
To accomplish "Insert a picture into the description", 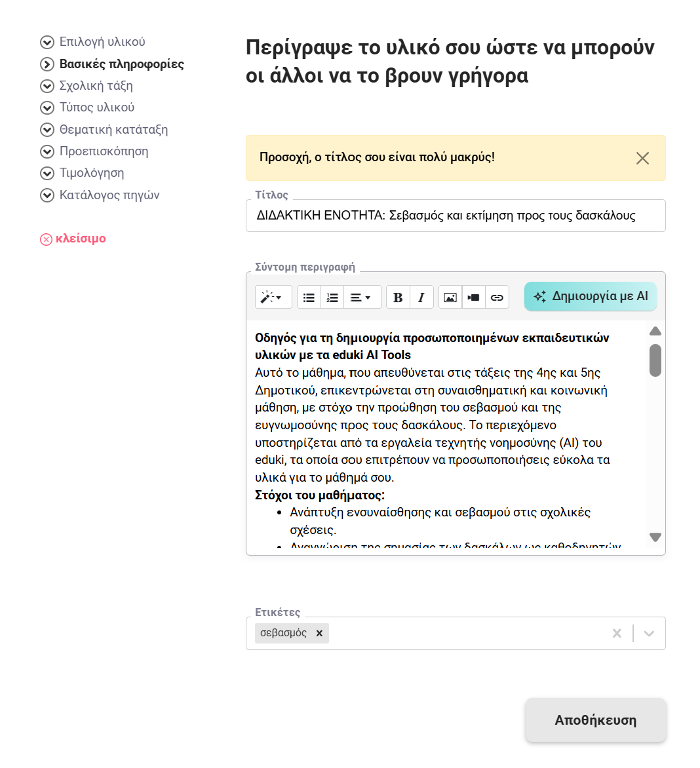I will pyautogui.click(x=450, y=298).
